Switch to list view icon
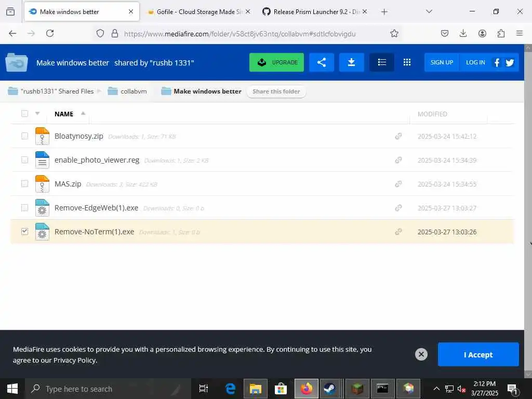Viewport: 532px width, 399px height. click(382, 62)
